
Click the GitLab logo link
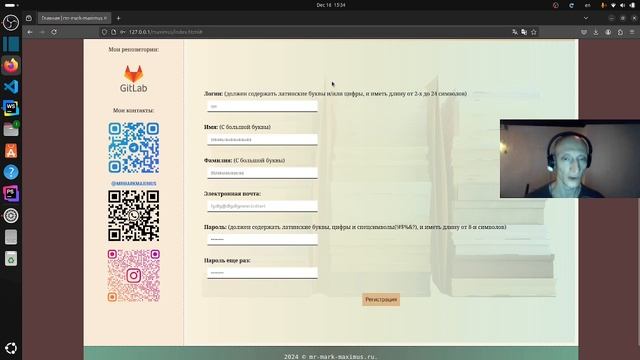coord(133,79)
